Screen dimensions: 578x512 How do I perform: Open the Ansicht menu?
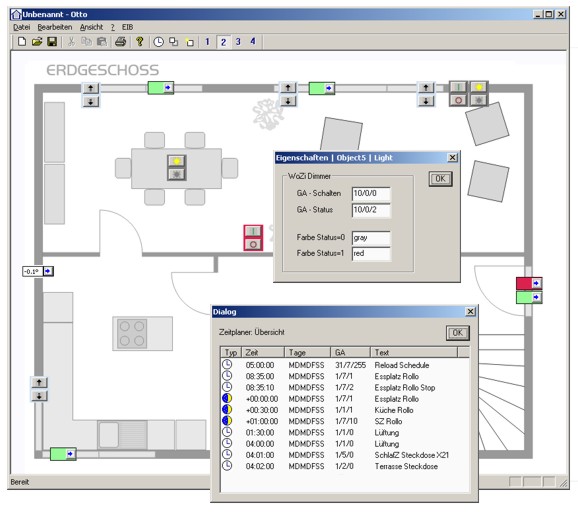pyautogui.click(x=91, y=27)
